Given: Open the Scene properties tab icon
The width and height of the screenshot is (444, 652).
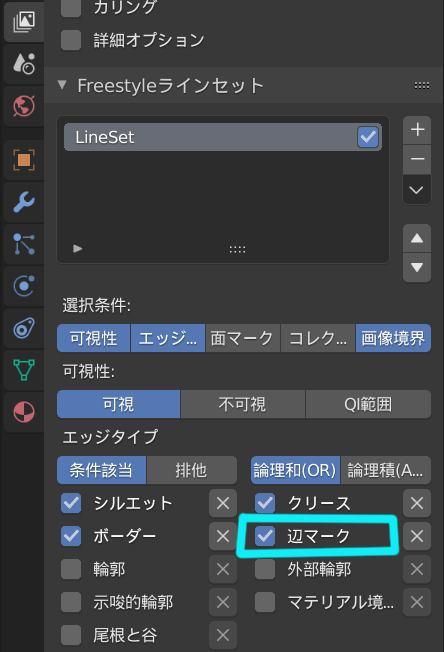Looking at the screenshot, I should 24,64.
